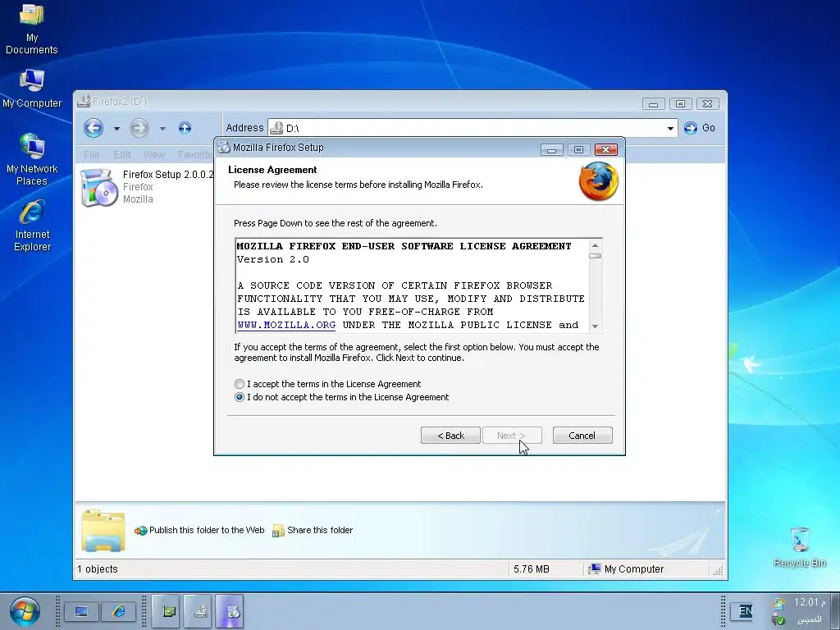Select Firefox Setup 2.0.0.2 file icon

[x=98, y=188]
